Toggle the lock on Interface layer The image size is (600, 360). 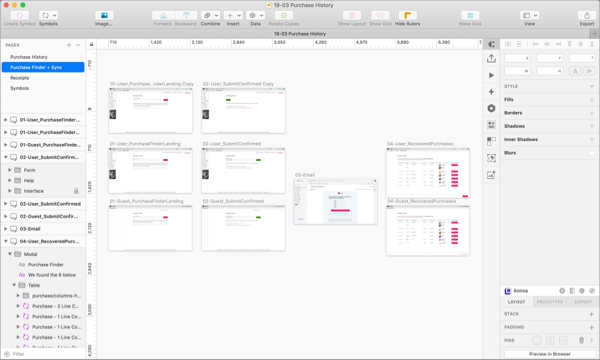tap(76, 191)
